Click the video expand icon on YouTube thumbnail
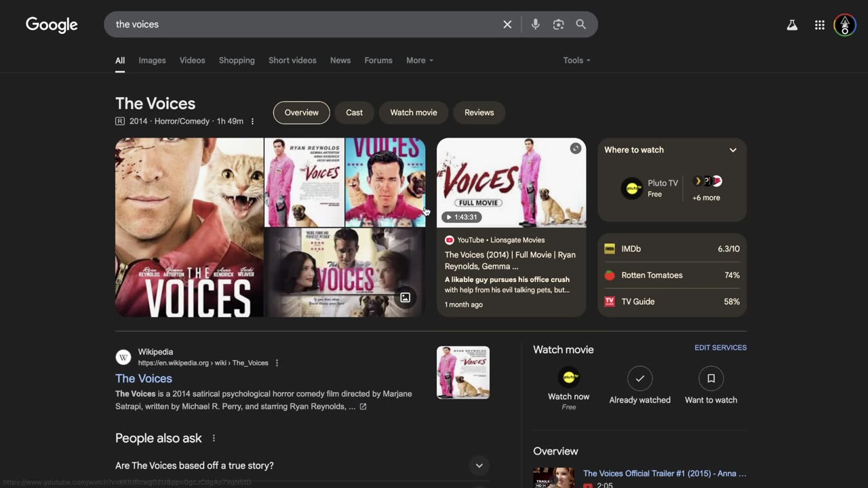868x488 pixels. coord(576,148)
